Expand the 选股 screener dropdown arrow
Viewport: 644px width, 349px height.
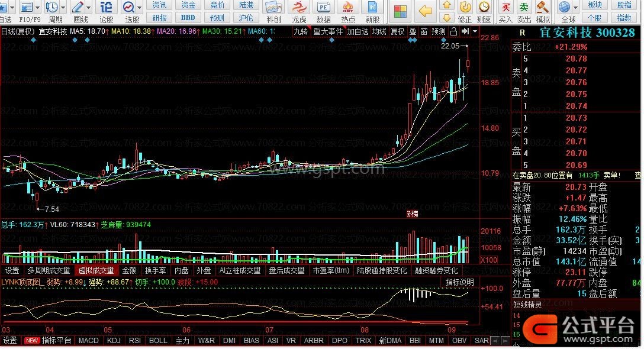point(139,8)
